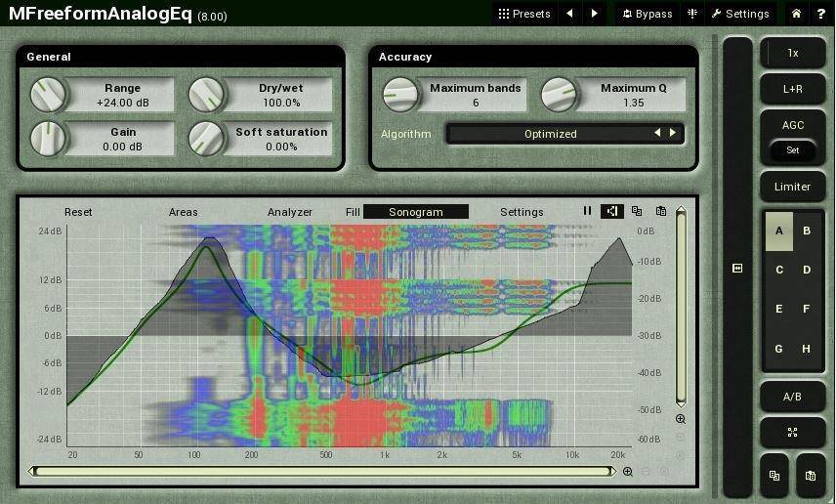Open help with the question mark icon
The height and width of the screenshot is (504, 836).
tap(821, 14)
